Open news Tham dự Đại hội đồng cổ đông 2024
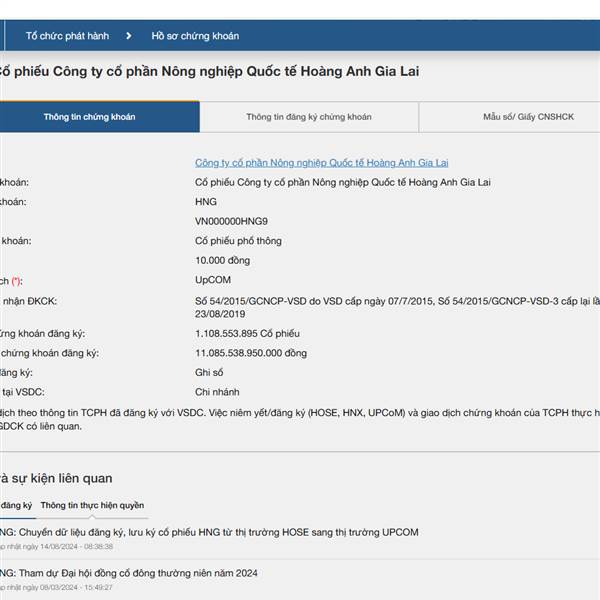The width and height of the screenshot is (600, 600). tap(129, 573)
